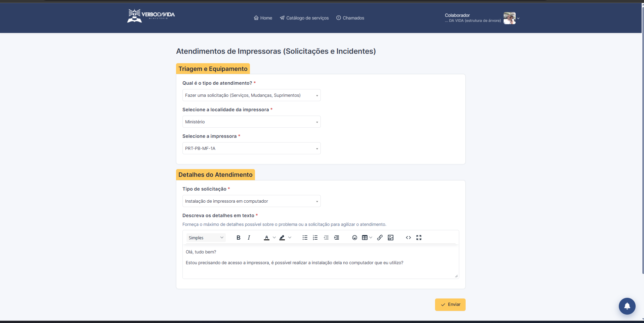
Task: Open text color picker arrow
Action: click(274, 238)
